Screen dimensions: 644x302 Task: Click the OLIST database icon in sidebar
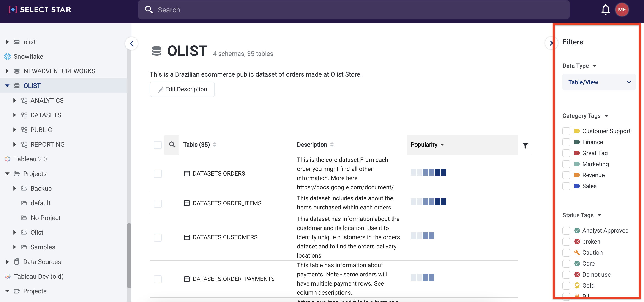coord(17,85)
